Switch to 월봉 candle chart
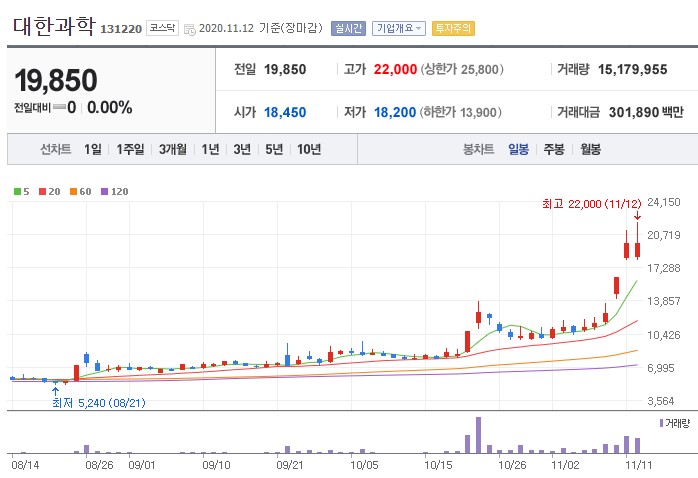The image size is (698, 478). [x=590, y=149]
